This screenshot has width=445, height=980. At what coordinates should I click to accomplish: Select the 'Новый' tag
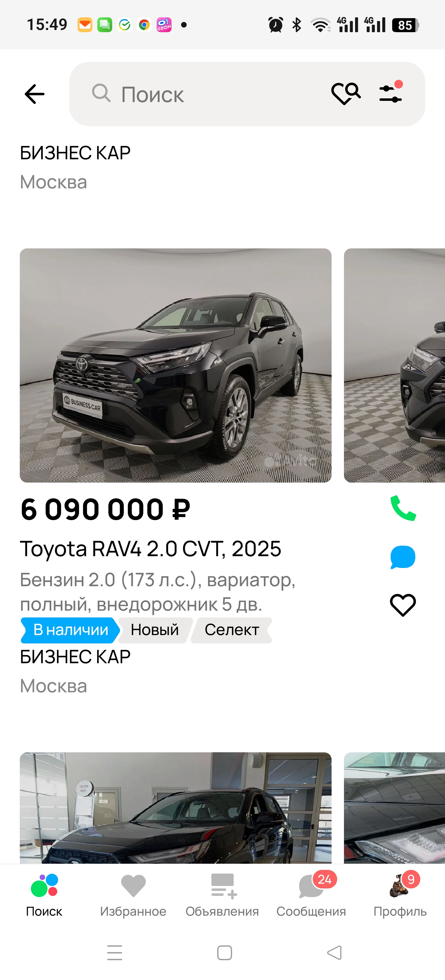pos(155,630)
